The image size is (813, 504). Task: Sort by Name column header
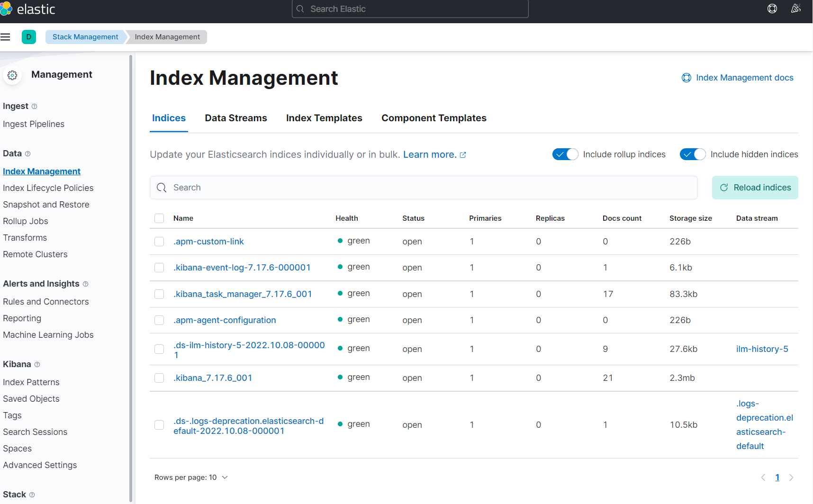click(x=183, y=218)
